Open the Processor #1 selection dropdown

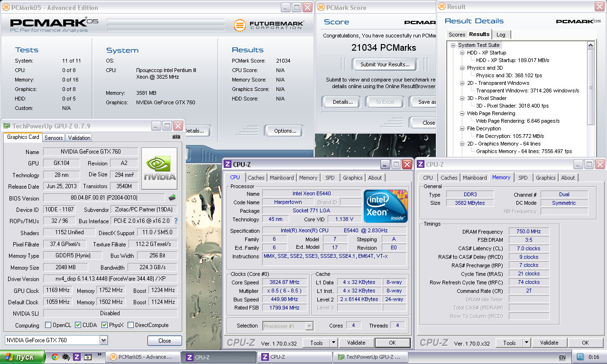309,326
